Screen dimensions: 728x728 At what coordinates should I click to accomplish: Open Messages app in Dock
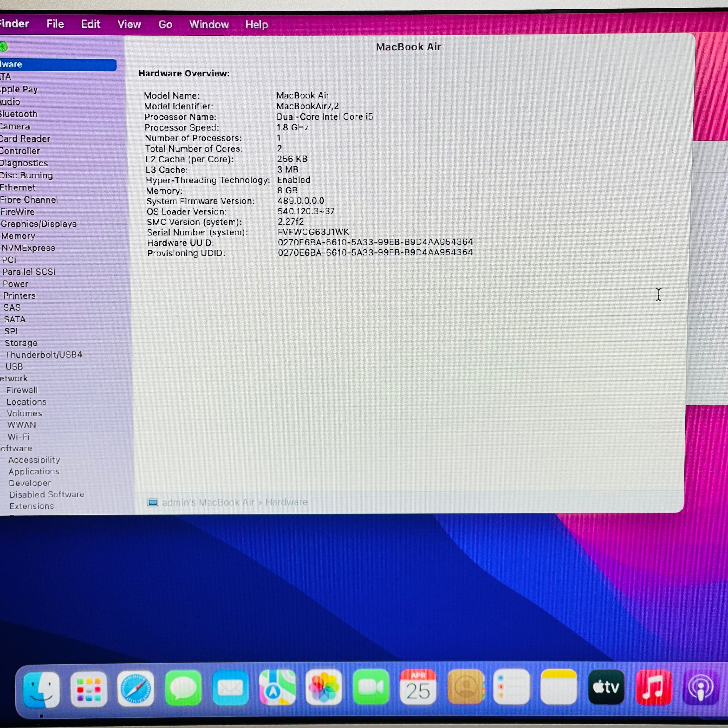183,688
